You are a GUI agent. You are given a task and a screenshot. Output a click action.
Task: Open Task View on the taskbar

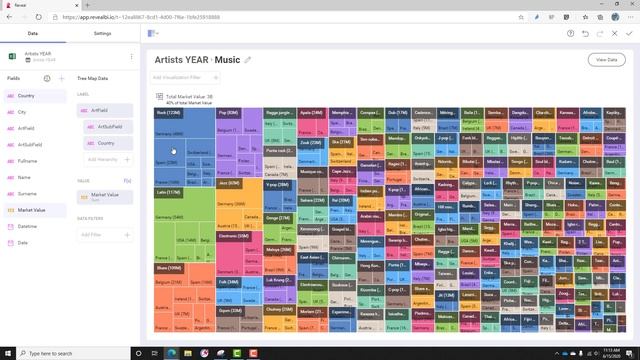pyautogui.click(x=155, y=353)
